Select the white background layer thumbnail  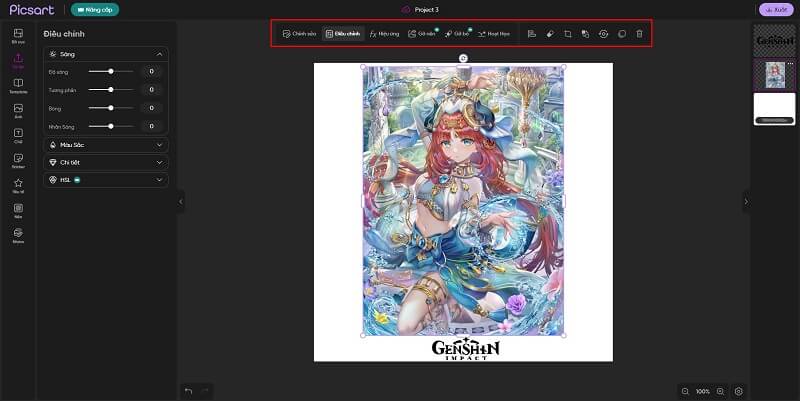point(774,109)
